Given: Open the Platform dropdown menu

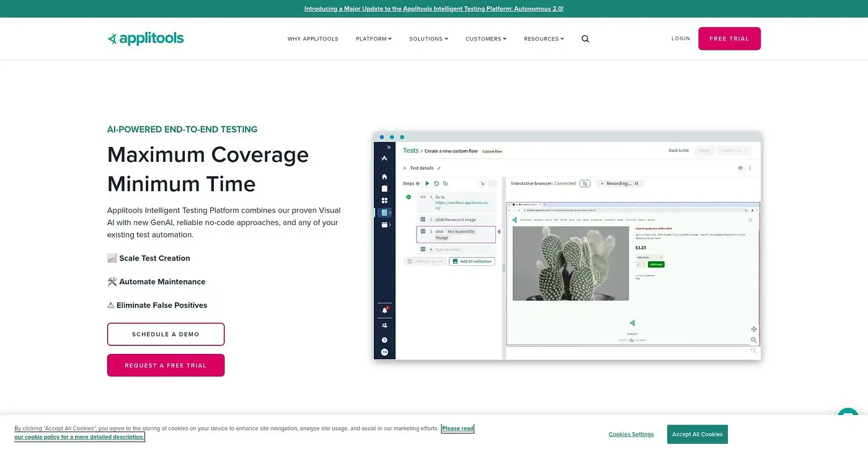Looking at the screenshot, I should (374, 38).
